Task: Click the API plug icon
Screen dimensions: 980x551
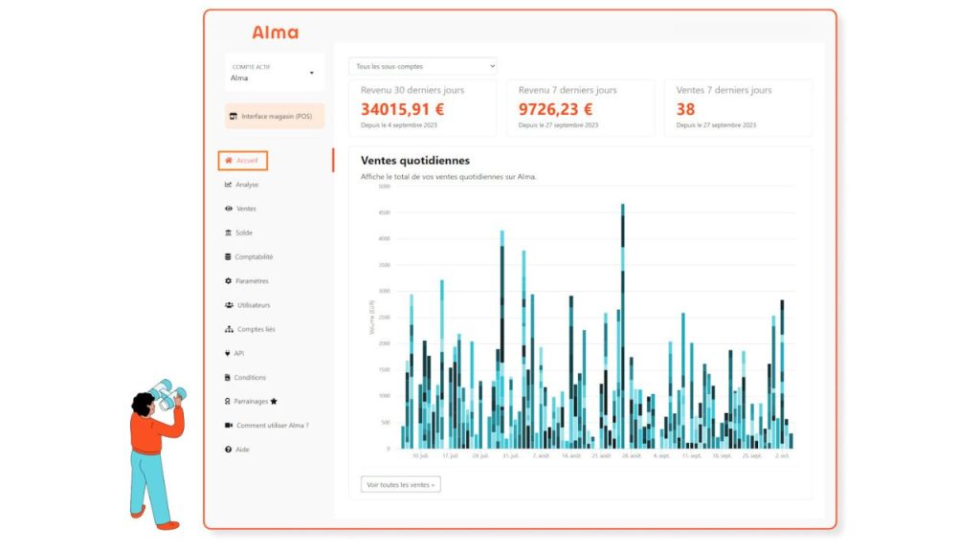Action: (x=228, y=353)
